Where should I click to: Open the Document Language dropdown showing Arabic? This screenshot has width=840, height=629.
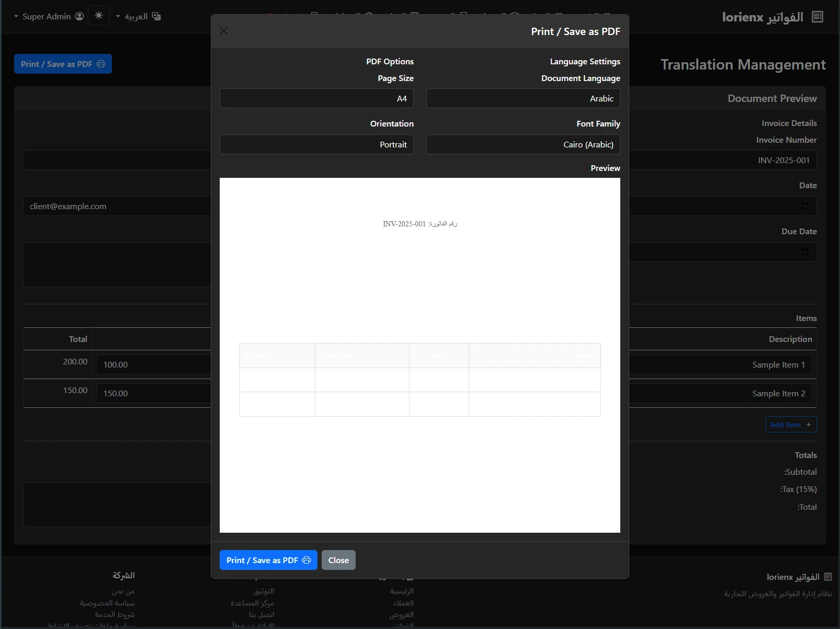tap(523, 98)
